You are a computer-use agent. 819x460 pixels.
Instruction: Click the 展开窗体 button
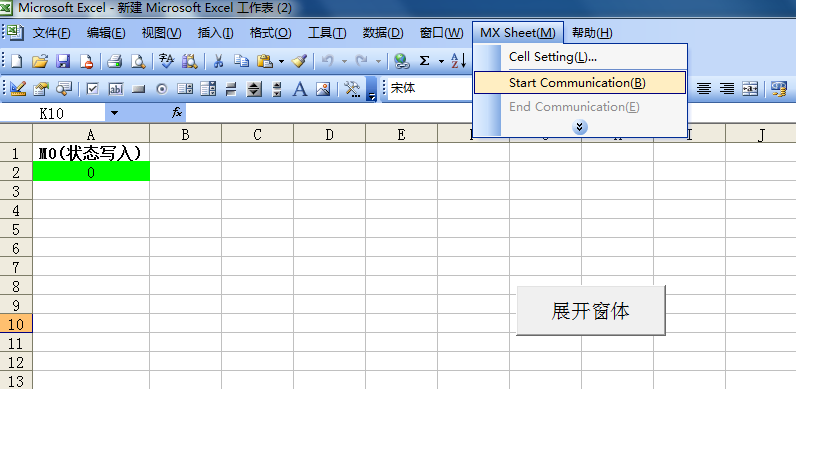coord(590,310)
